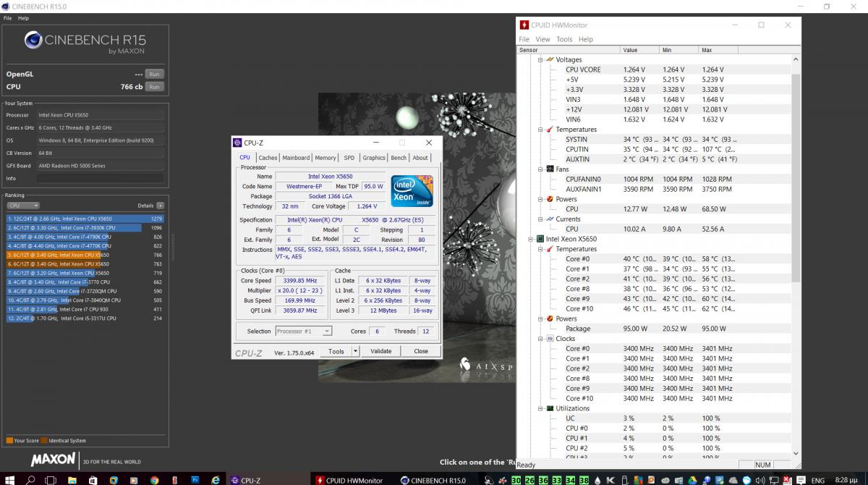This screenshot has width=868, height=485.
Task: Click thermometer icon of Temperatures group containing SYSTIN
Action: [x=550, y=130]
